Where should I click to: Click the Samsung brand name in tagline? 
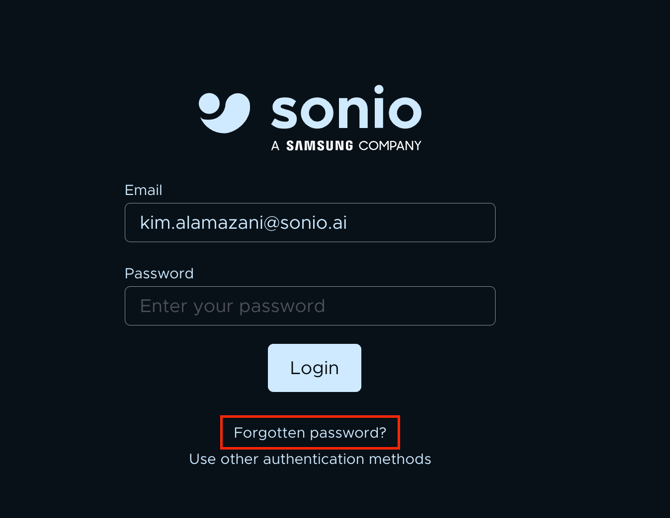(x=319, y=145)
